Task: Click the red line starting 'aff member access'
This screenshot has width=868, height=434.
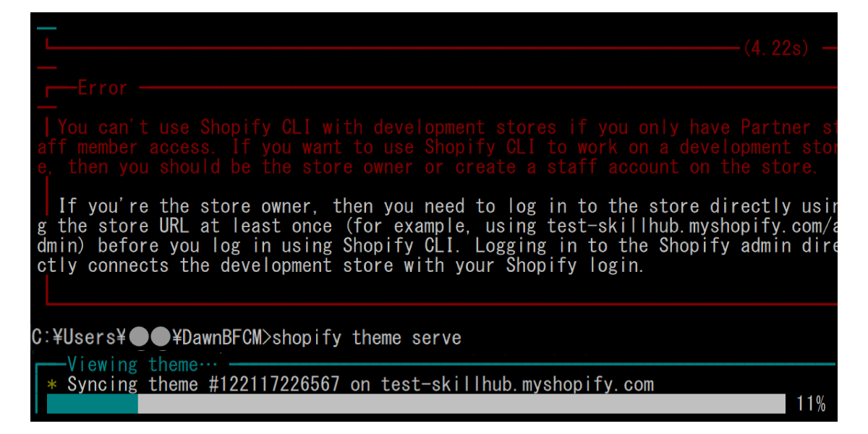Action: pyautogui.click(x=437, y=147)
